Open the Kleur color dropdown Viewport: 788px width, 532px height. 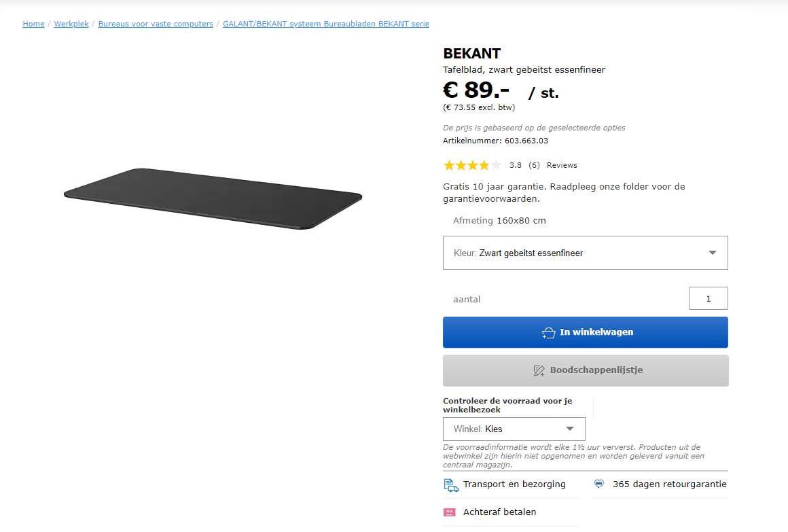pyautogui.click(x=585, y=253)
